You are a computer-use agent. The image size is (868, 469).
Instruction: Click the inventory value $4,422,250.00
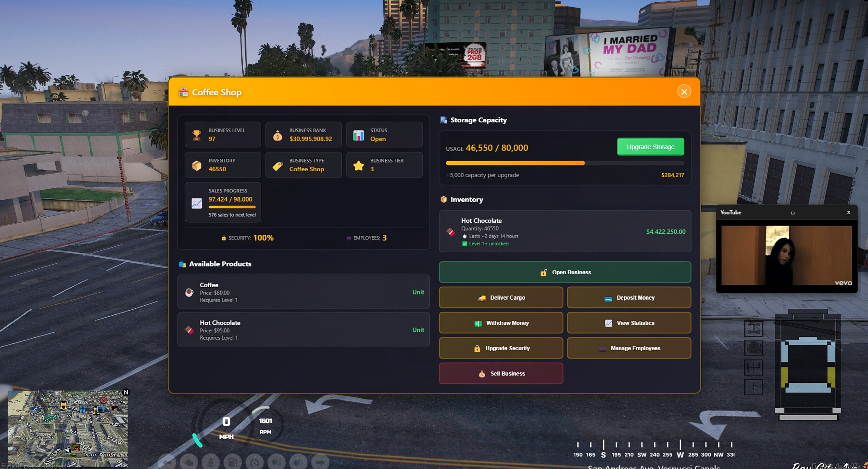click(x=666, y=232)
